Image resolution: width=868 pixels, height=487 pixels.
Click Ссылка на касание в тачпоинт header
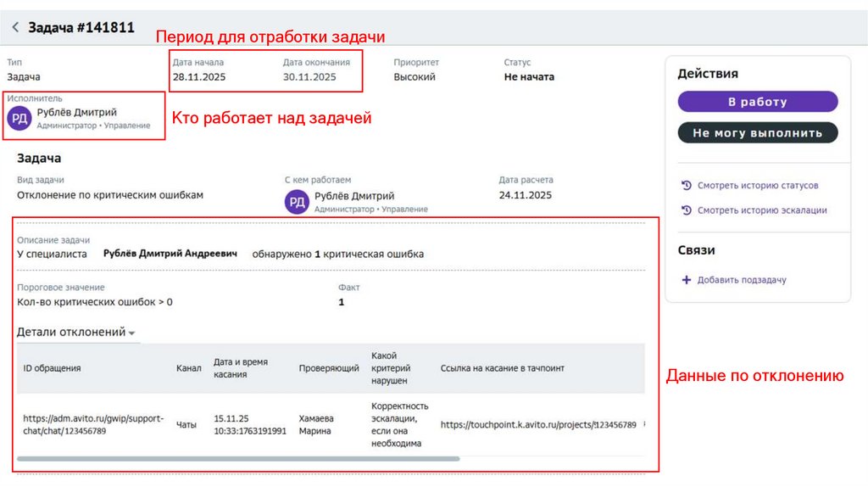502,368
